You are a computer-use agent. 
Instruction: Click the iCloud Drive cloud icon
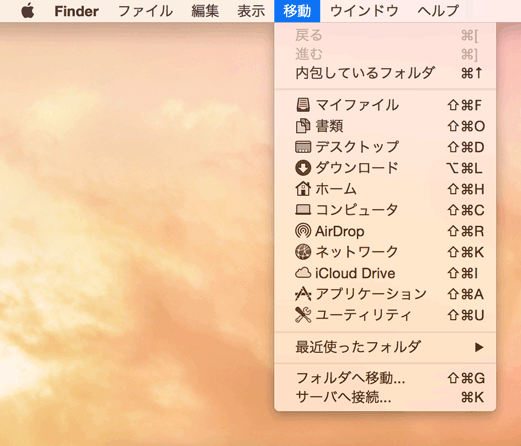point(303,273)
